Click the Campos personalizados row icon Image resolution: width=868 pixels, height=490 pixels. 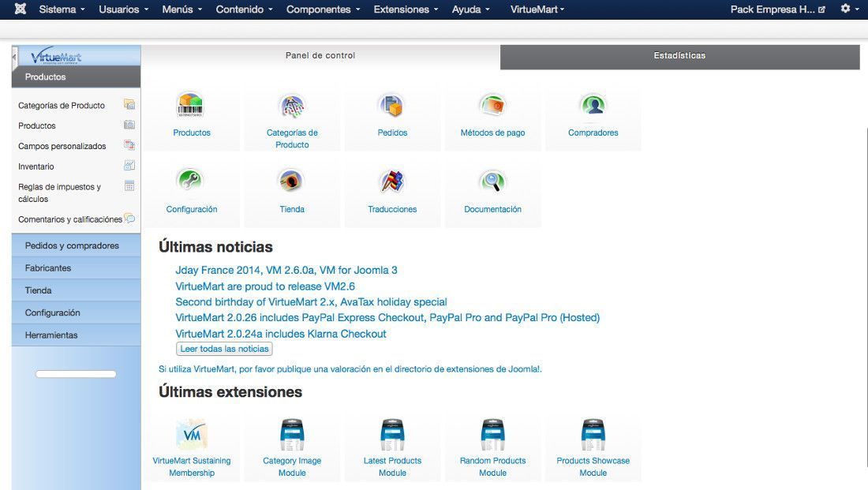click(x=129, y=145)
